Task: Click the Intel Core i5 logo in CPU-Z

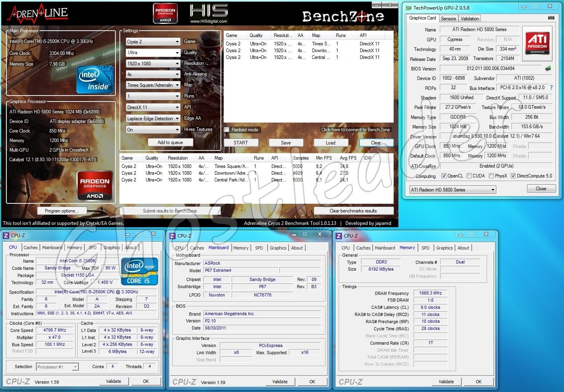Action: point(139,271)
